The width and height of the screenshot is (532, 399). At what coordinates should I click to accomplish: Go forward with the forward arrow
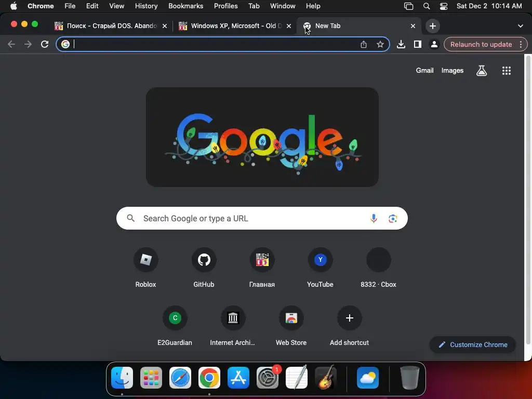pos(28,44)
